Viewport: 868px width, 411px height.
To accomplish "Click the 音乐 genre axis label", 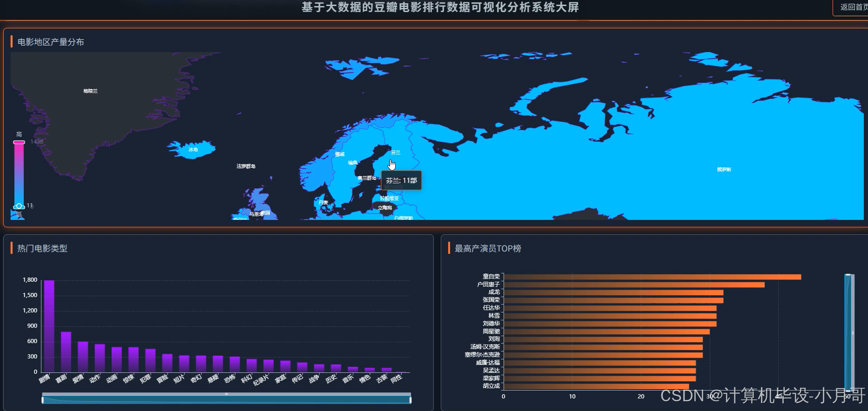I will coord(348,378).
